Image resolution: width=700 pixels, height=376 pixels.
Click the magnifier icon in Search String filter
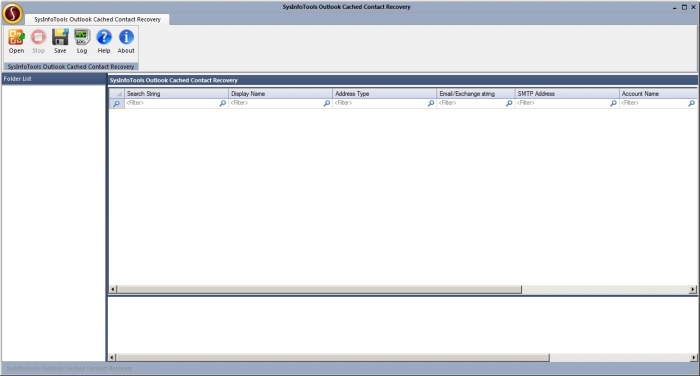[x=223, y=103]
